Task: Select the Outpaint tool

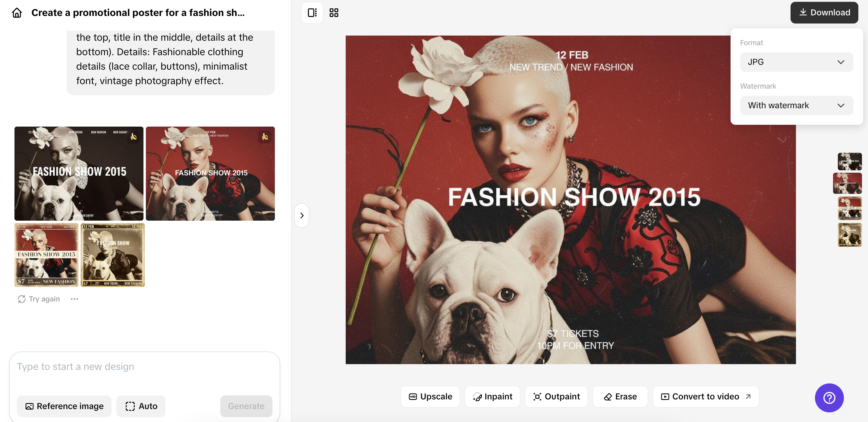Action: pos(556,396)
